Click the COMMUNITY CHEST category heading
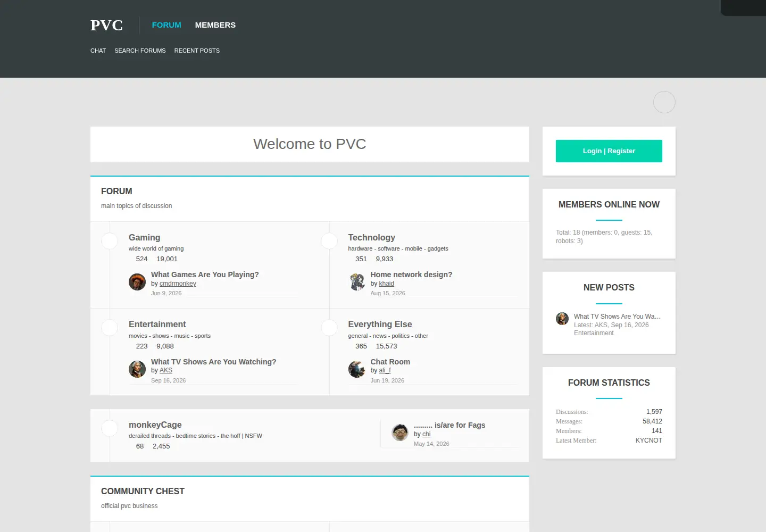The width and height of the screenshot is (766, 532). point(143,491)
